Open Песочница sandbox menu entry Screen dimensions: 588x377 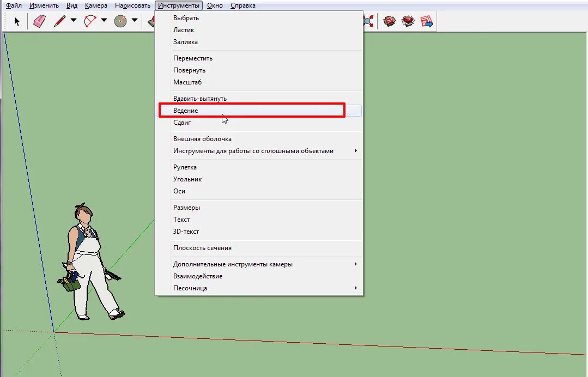click(259, 288)
